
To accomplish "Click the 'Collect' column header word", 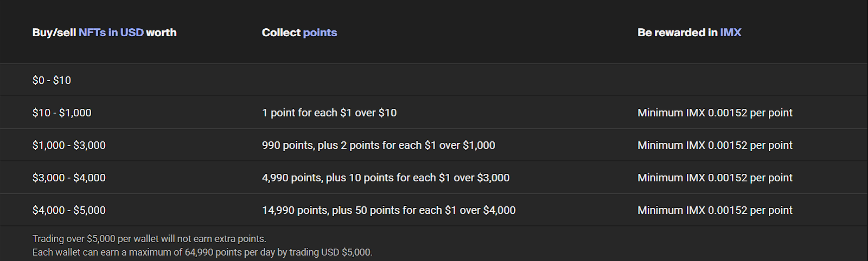I will (280, 32).
